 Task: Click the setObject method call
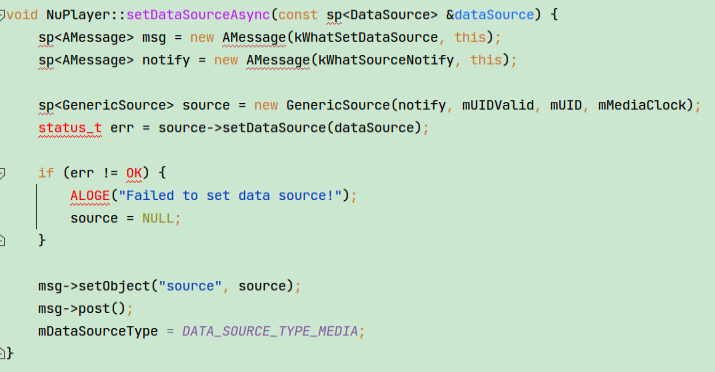pos(114,286)
